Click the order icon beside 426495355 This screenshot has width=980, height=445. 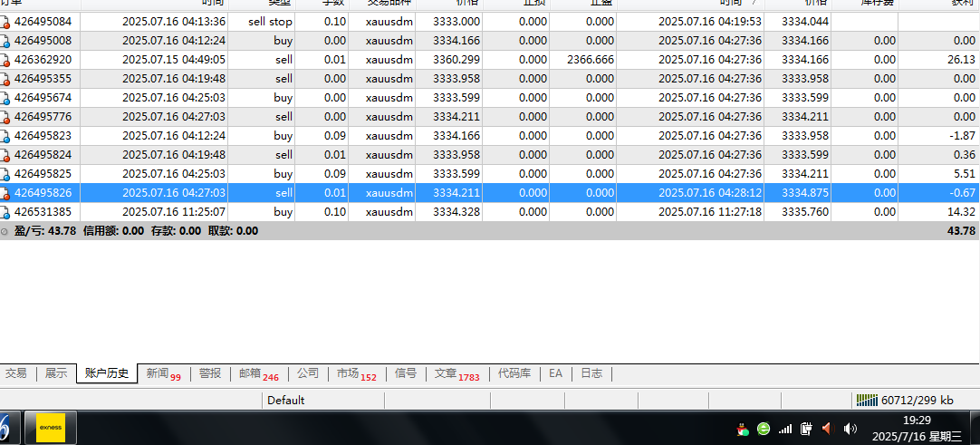click(x=5, y=80)
